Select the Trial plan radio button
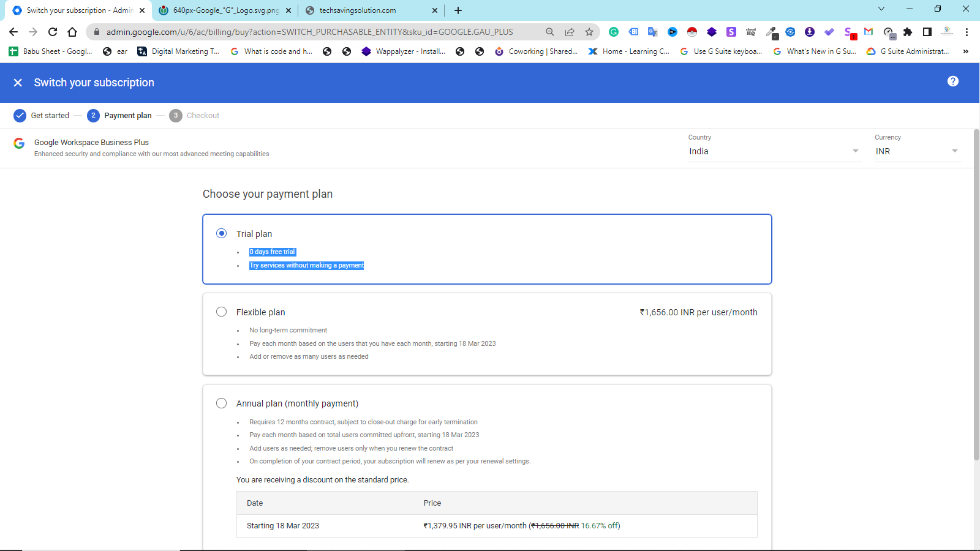 (222, 233)
